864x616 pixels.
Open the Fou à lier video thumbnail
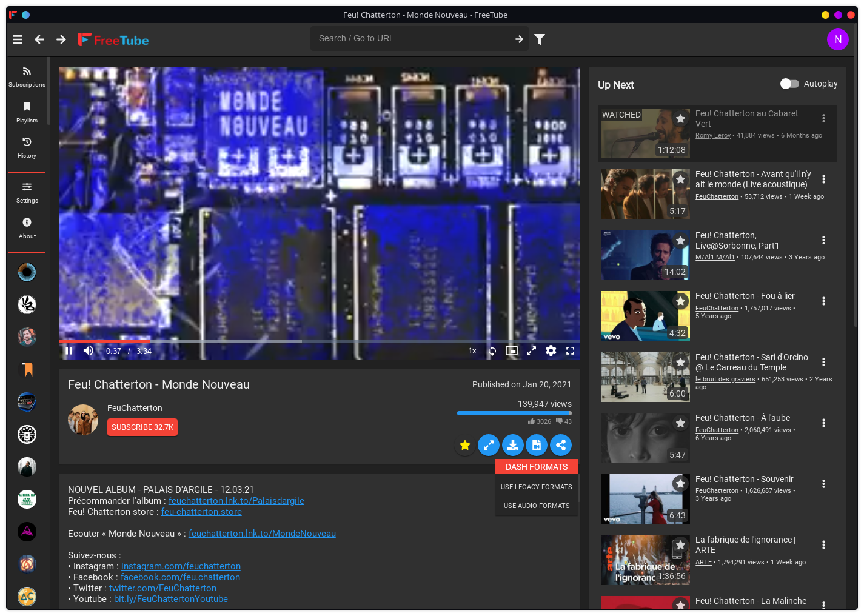click(646, 316)
